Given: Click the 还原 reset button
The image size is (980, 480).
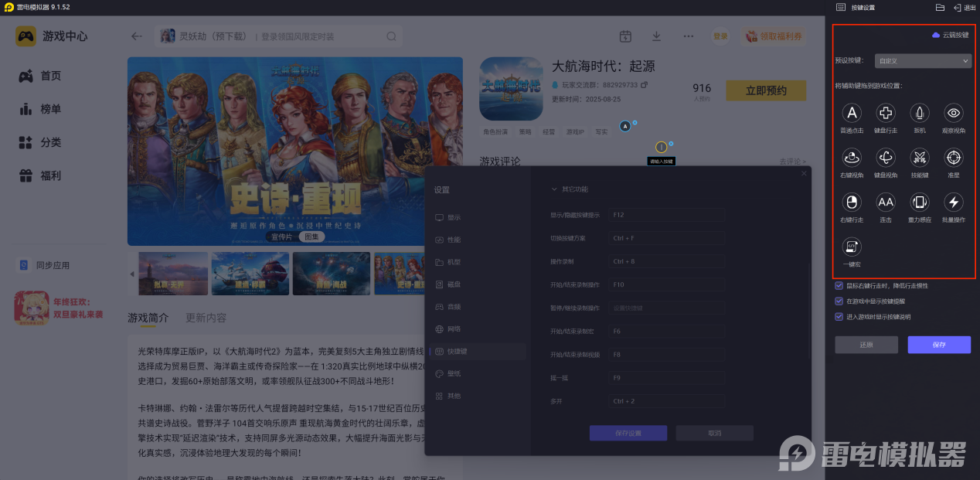Looking at the screenshot, I should click(x=866, y=345).
